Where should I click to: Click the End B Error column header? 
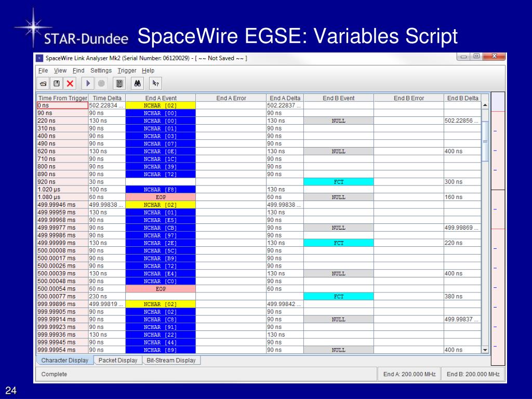click(409, 98)
